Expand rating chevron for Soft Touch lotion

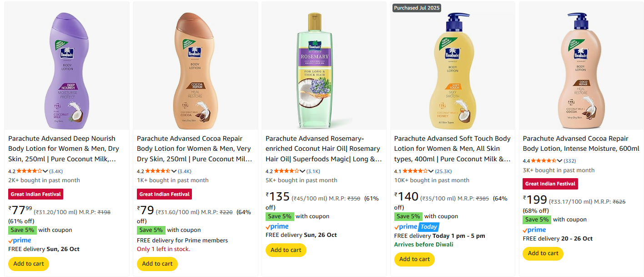[x=431, y=171]
